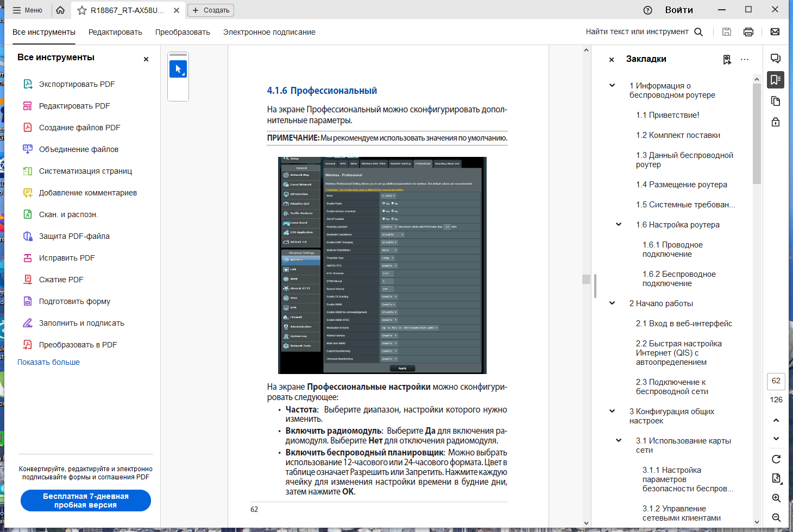Click the Войти sign-in button

coord(679,10)
